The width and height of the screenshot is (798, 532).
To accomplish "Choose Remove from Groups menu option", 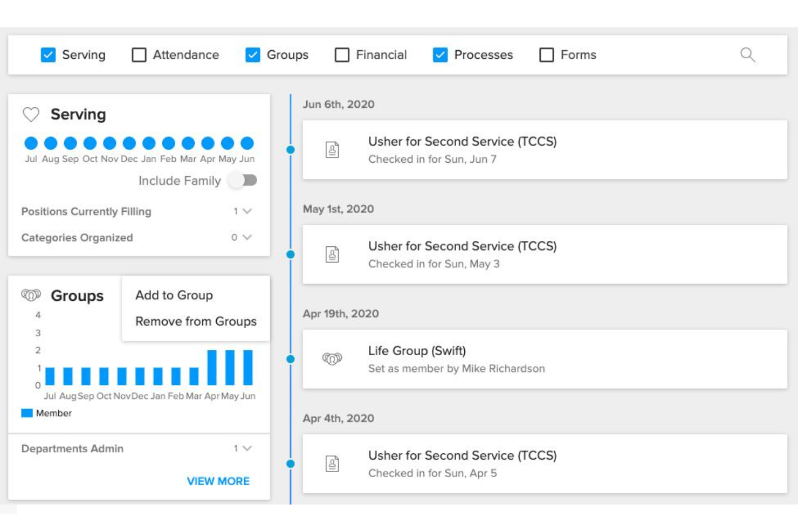I will coord(196,321).
